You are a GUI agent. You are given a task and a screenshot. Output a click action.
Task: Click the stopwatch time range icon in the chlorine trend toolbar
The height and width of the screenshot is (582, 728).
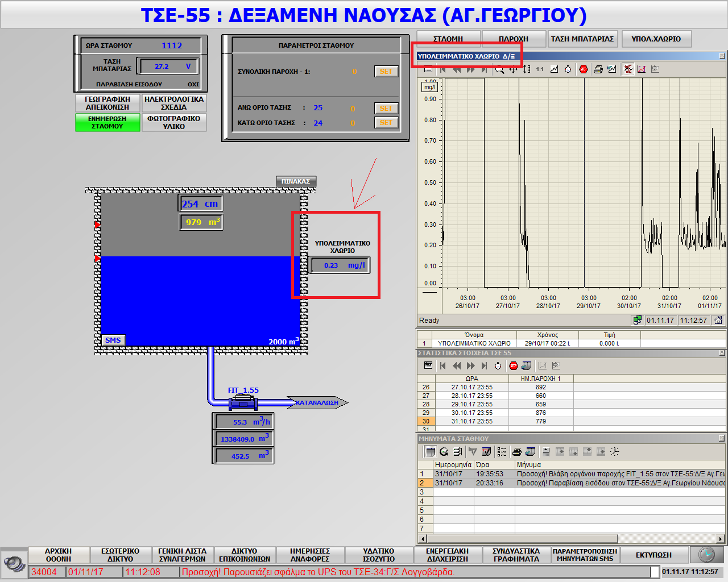568,69
